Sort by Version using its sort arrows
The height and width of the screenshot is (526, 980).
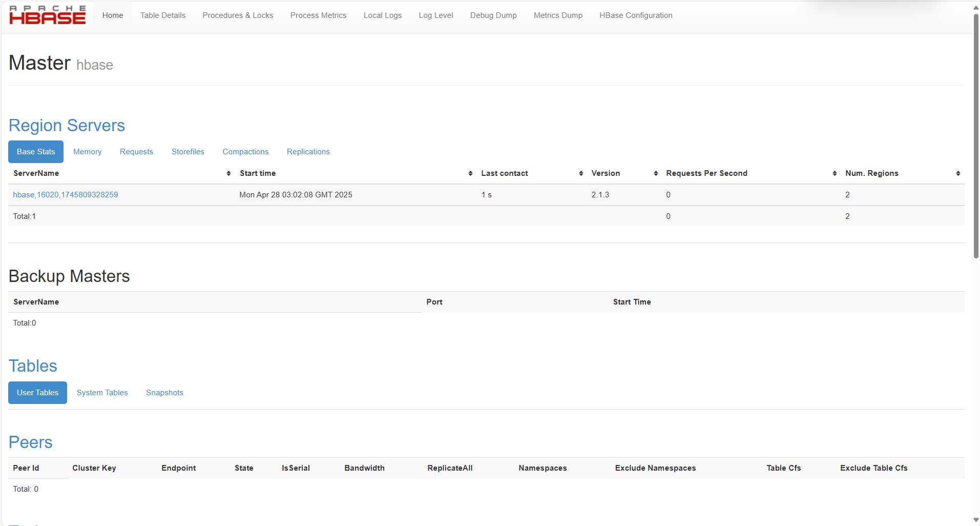pyautogui.click(x=656, y=174)
